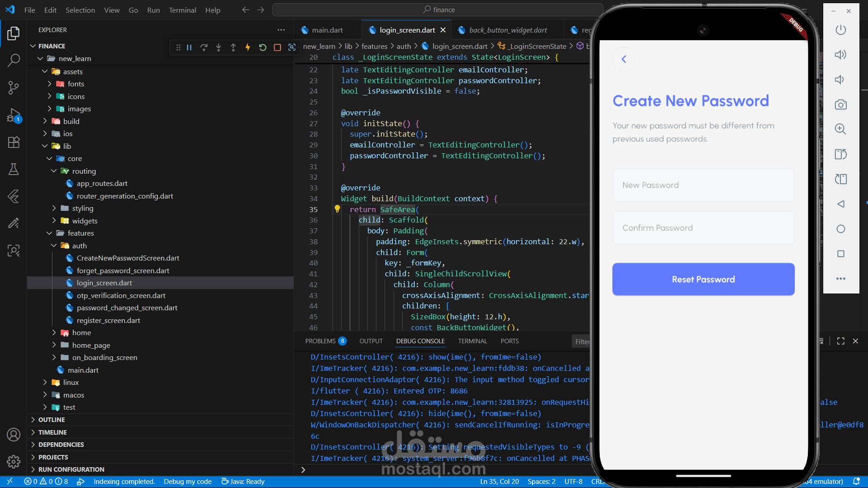Screen dimensions: 868x488
Task: Open the Terminal menu
Action: (182, 10)
